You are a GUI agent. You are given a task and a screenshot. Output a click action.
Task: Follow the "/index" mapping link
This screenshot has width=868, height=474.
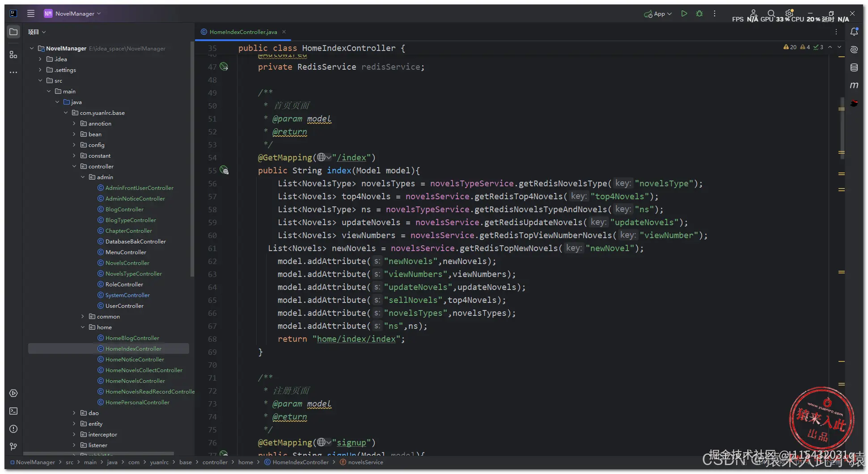351,157
